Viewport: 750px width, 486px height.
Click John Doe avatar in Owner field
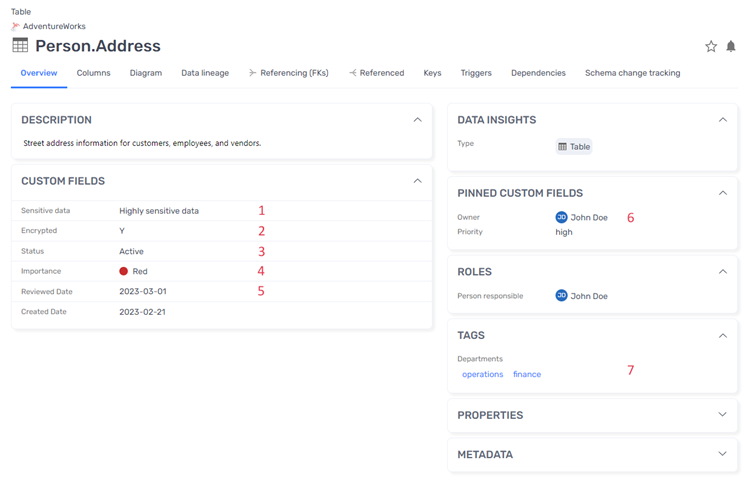(561, 217)
